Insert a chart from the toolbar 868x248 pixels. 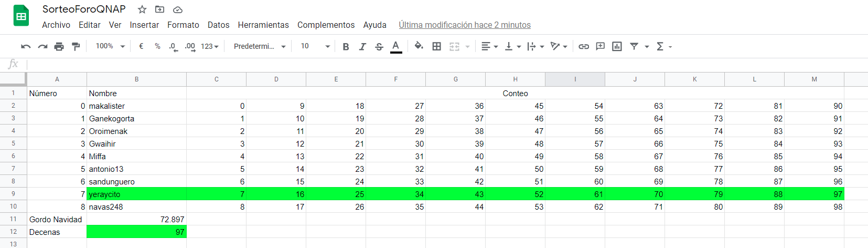(x=617, y=47)
